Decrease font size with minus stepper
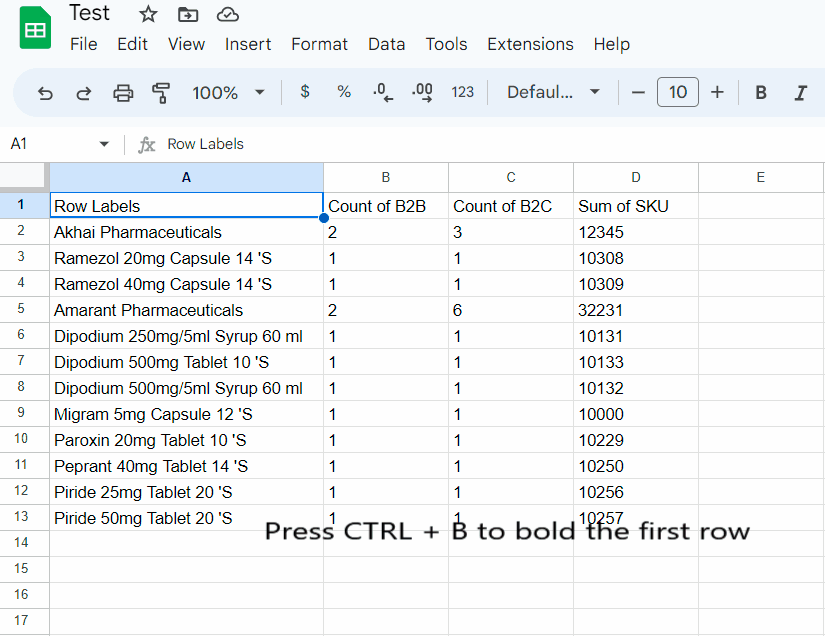Viewport: 825px width, 636px height. tap(638, 92)
